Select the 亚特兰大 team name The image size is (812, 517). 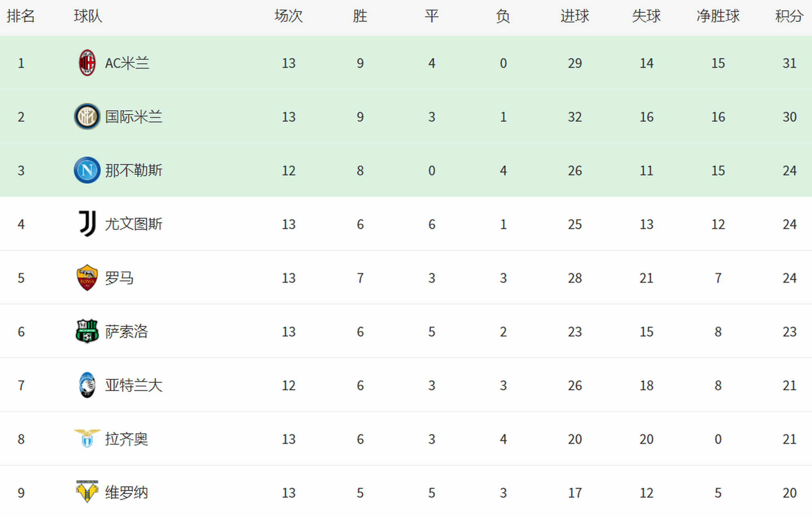point(134,385)
